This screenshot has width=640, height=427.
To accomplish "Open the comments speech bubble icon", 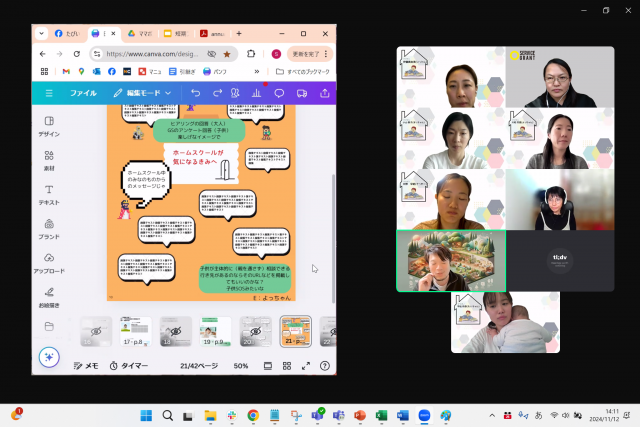I will (x=279, y=93).
